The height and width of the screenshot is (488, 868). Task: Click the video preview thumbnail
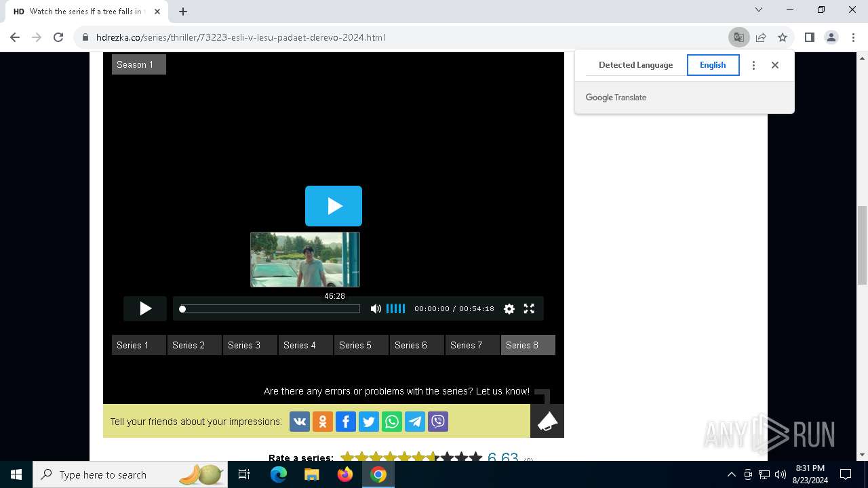tap(305, 260)
